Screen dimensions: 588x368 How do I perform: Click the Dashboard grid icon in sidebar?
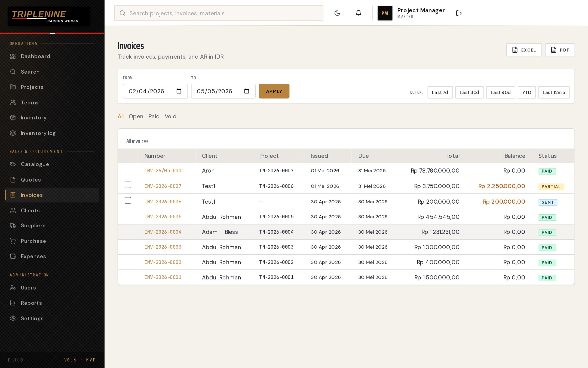coord(13,56)
